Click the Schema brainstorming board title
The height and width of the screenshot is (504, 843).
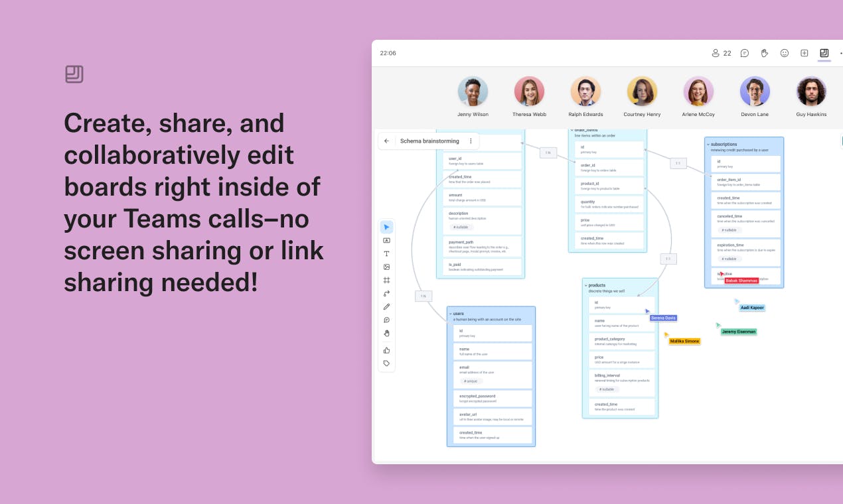tap(429, 141)
